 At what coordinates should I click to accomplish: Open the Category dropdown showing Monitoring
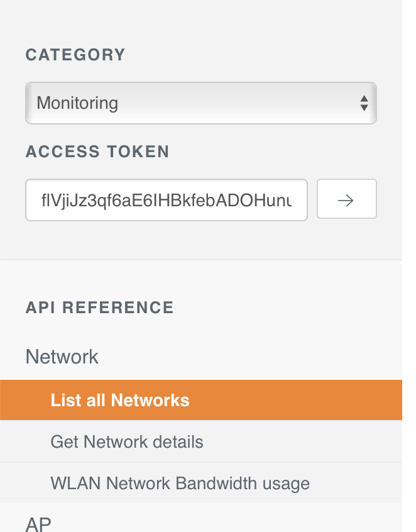200,103
